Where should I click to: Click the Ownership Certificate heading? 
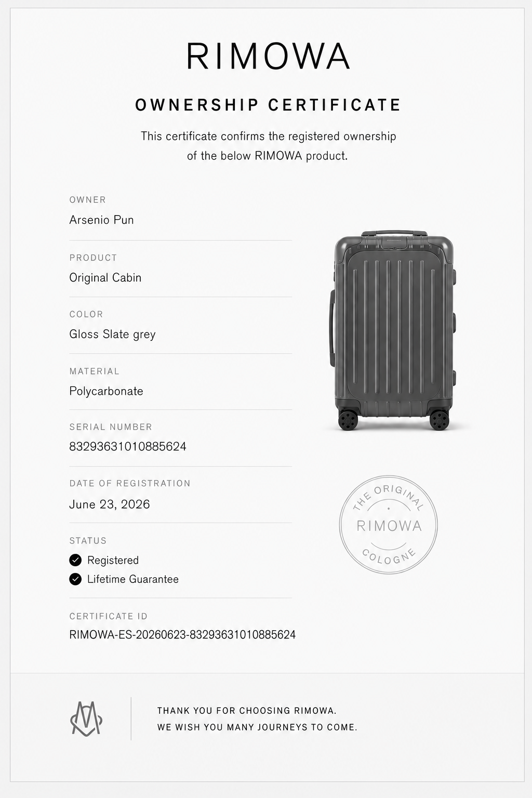(x=268, y=105)
